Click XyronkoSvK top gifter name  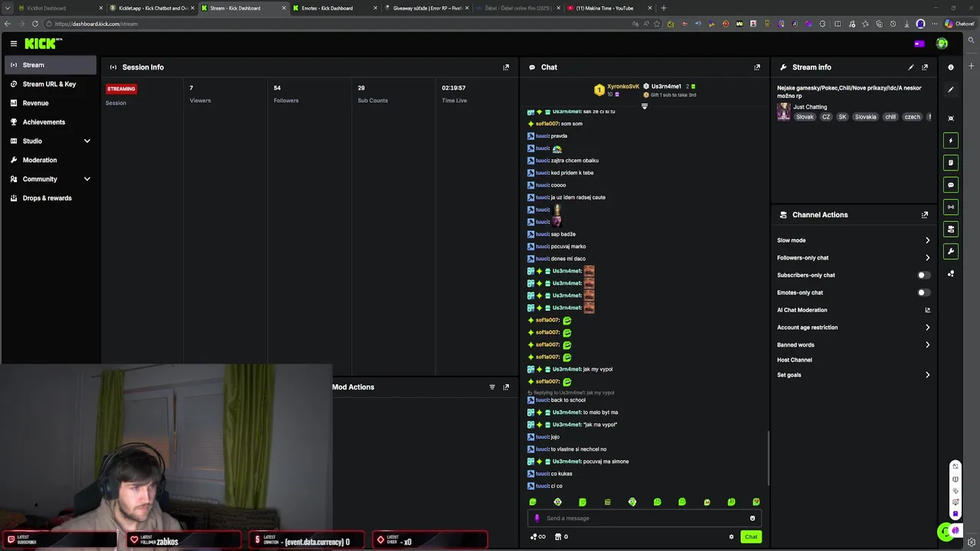623,86
